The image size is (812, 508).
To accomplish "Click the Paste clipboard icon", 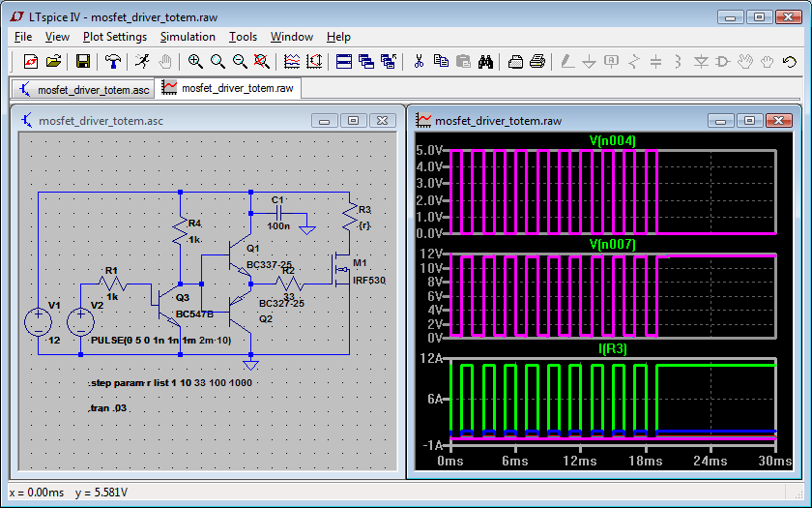I will (463, 62).
